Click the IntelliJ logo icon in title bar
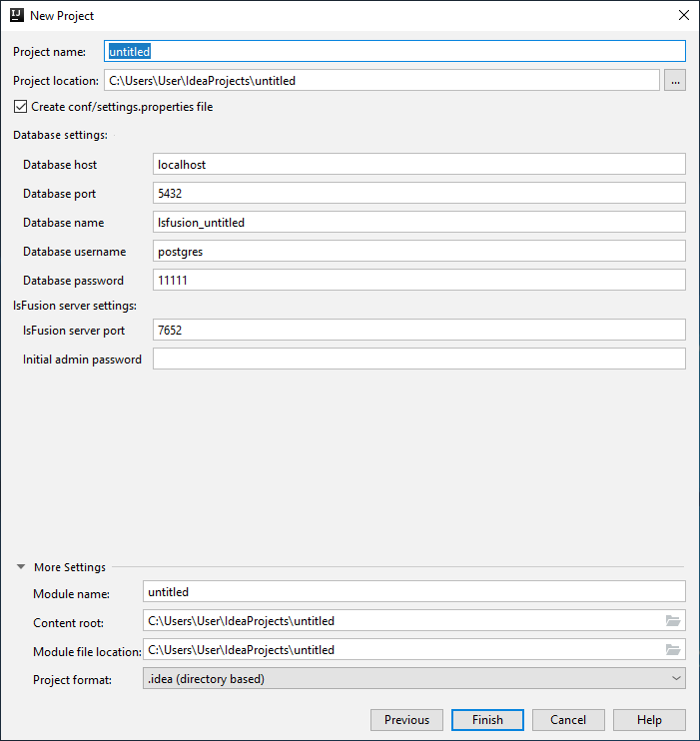 coord(17,16)
